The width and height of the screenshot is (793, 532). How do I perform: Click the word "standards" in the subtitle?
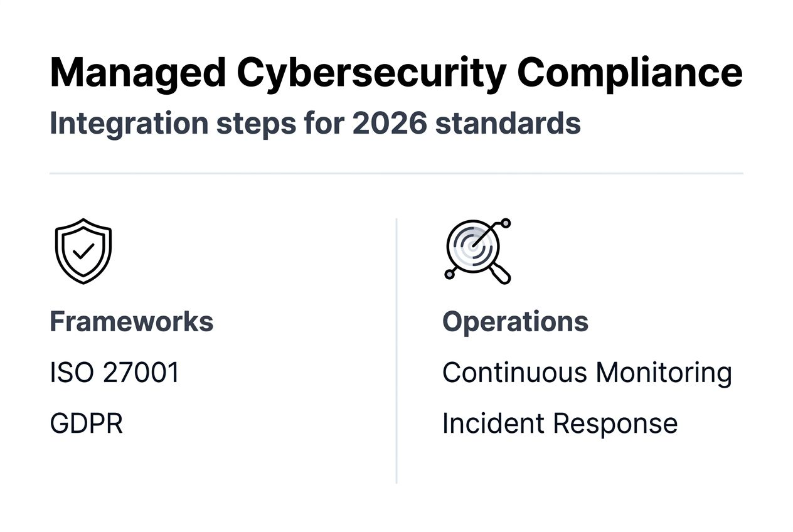click(508, 124)
